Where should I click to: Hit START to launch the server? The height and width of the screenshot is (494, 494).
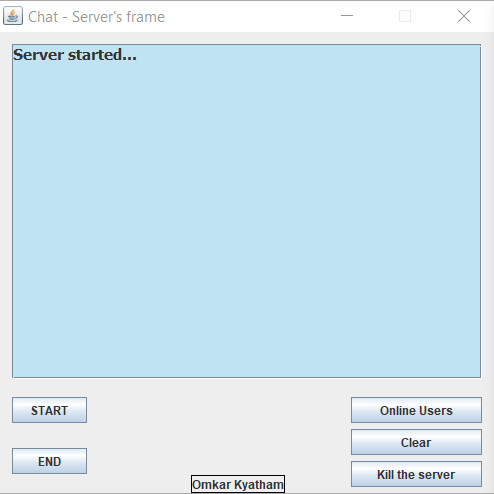50,410
